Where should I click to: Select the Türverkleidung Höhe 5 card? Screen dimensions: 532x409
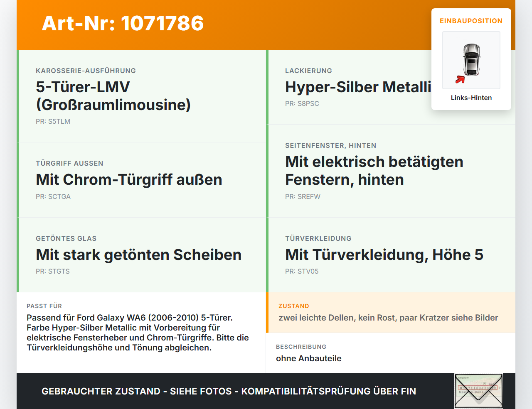tap(391, 255)
